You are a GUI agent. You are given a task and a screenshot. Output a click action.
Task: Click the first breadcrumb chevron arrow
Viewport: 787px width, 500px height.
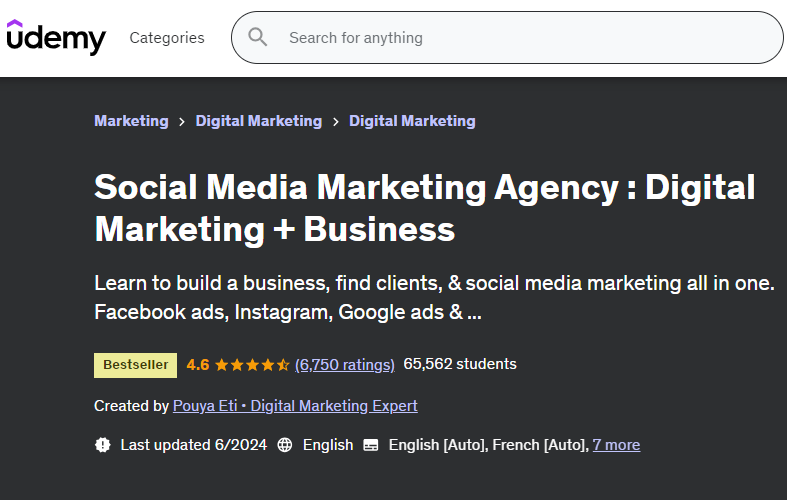(x=182, y=121)
